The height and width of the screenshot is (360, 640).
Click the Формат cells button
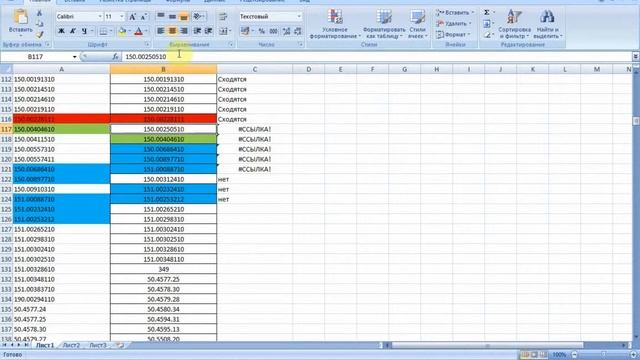(x=453, y=35)
